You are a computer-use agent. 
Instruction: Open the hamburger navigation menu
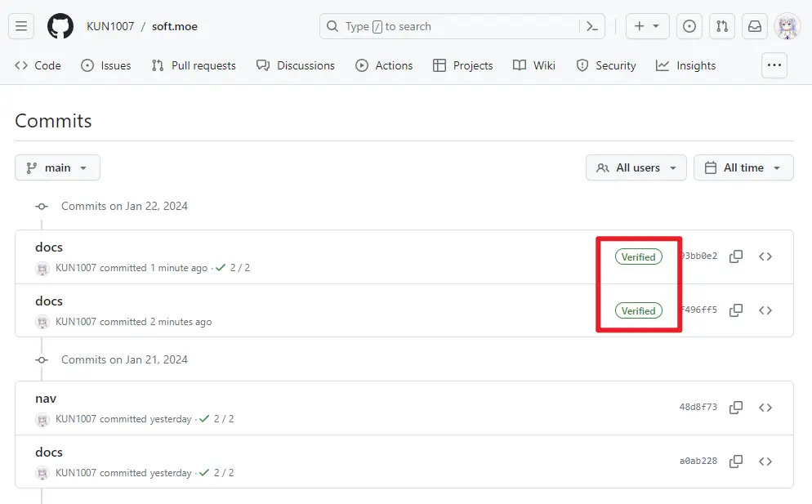(21, 26)
